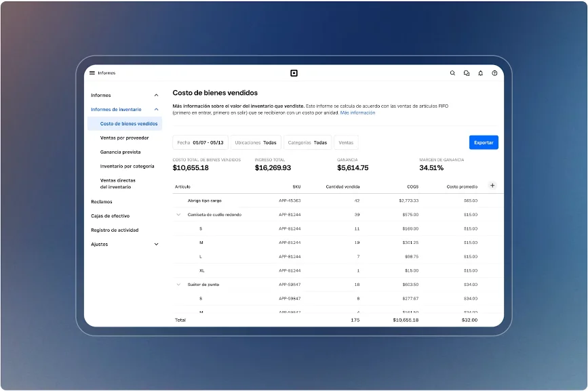The width and height of the screenshot is (588, 391).
Task: Click the Exportar button
Action: coord(484,143)
